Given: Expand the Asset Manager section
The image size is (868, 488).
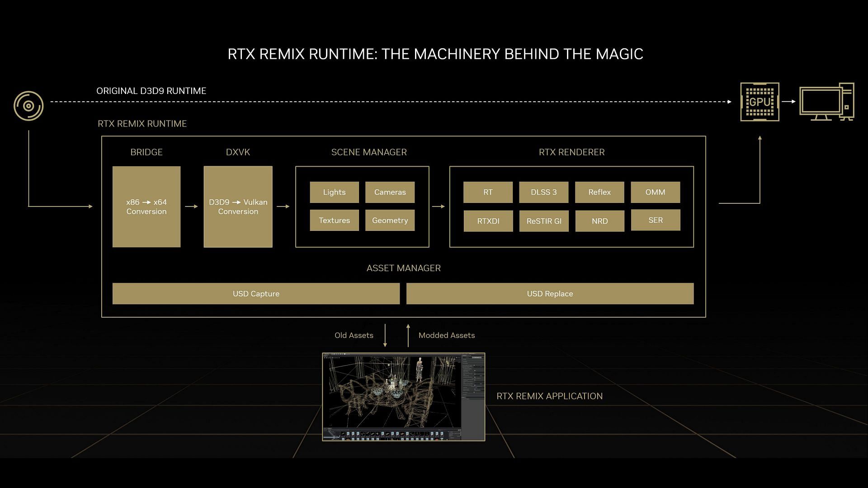Looking at the screenshot, I should [x=404, y=267].
